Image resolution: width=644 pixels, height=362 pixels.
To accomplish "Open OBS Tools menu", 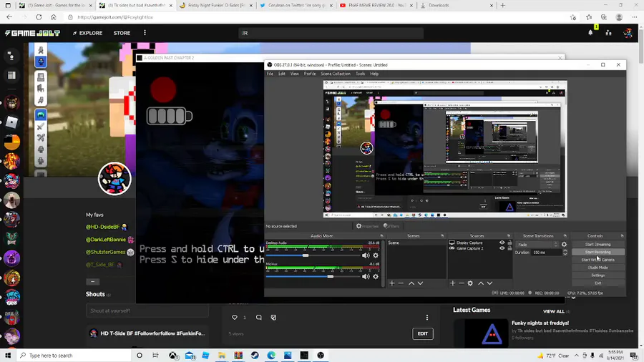I will click(360, 74).
